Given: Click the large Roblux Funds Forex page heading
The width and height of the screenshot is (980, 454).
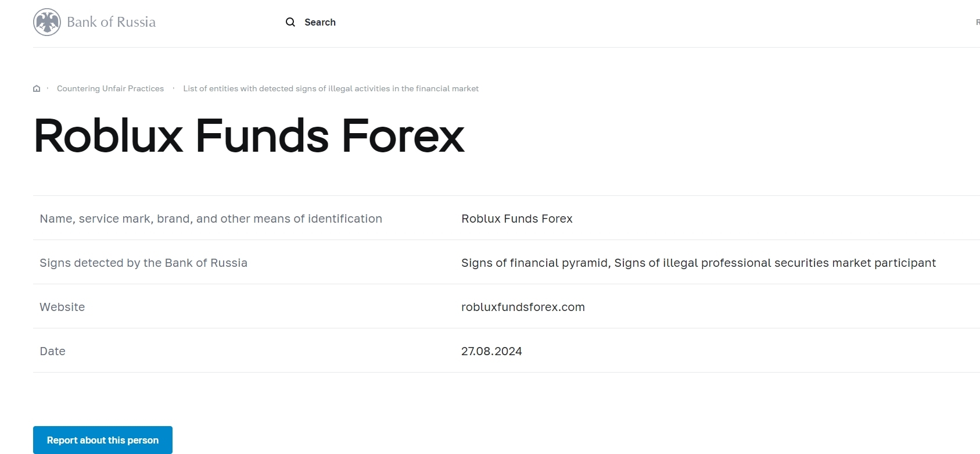Looking at the screenshot, I should click(249, 136).
